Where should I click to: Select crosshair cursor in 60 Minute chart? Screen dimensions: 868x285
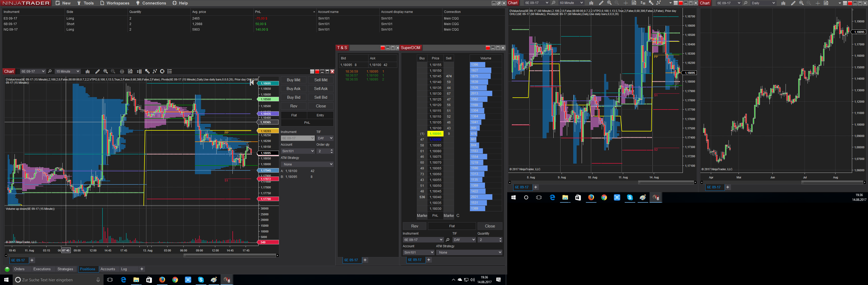click(x=626, y=3)
